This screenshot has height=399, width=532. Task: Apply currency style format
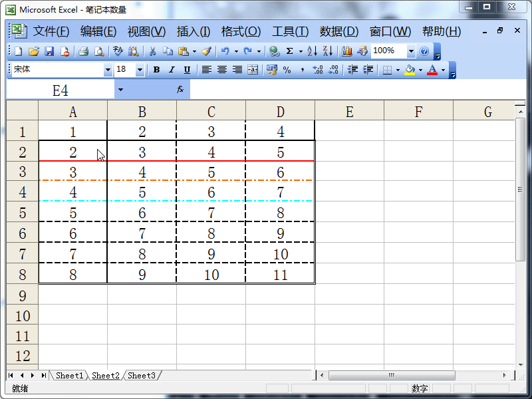pyautogui.click(x=272, y=70)
